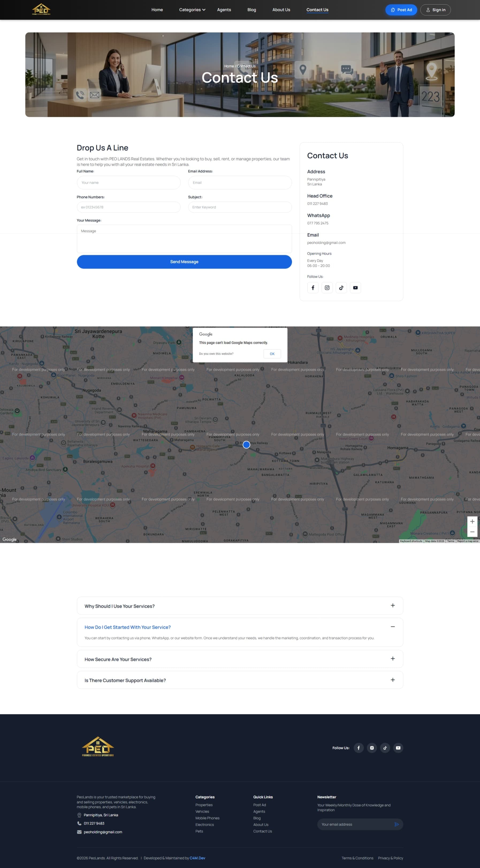The height and width of the screenshot is (868, 480).
Task: Toggle the How Secure Are Your Services FAQ
Action: click(393, 659)
